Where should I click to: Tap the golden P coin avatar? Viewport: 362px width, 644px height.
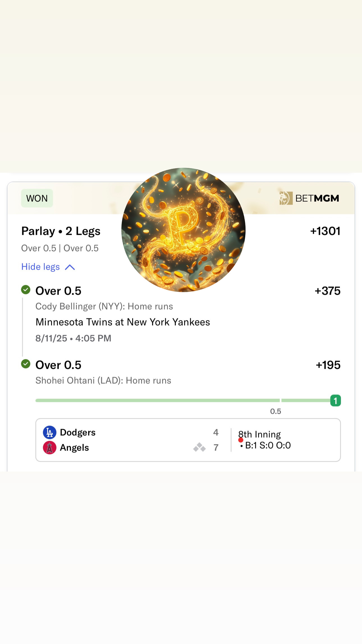183,230
